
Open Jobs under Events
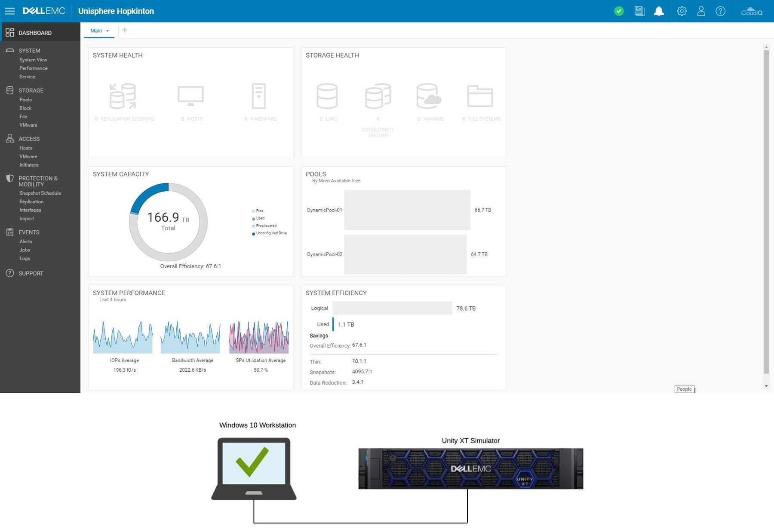25,250
